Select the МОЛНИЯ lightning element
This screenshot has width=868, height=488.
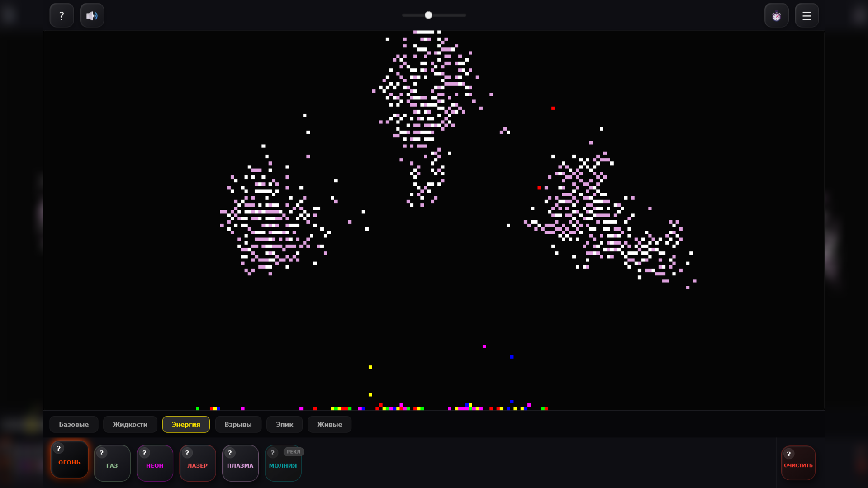click(283, 465)
